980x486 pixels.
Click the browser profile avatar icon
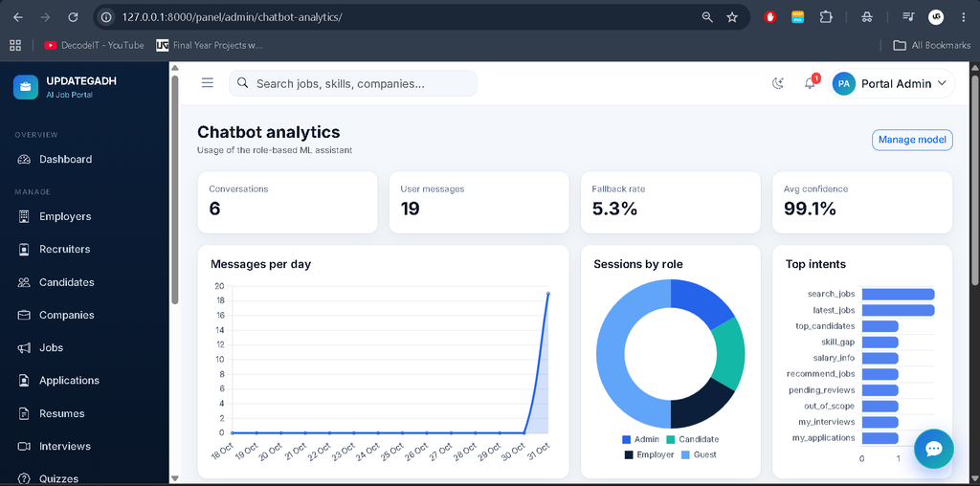(936, 17)
